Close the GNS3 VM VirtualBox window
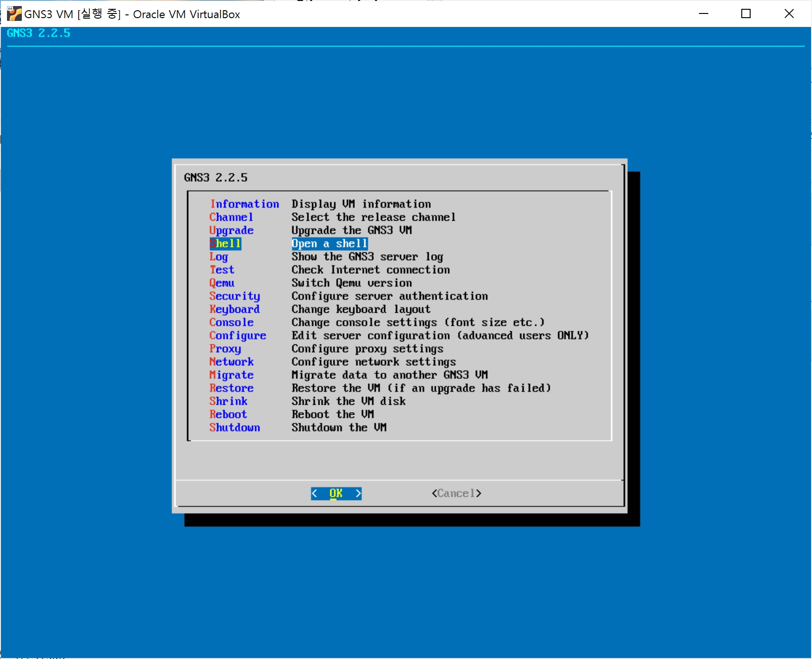 pos(789,13)
